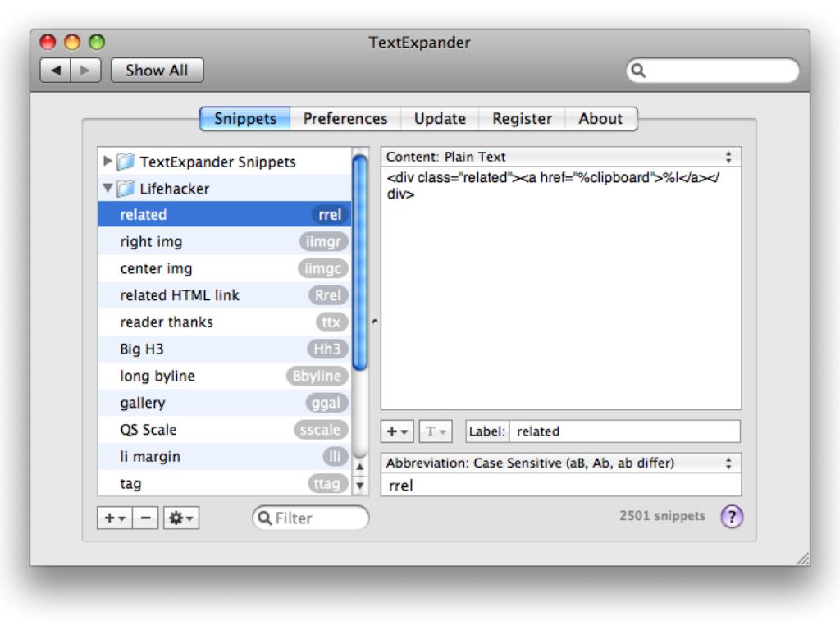Click the back navigation arrow button
The width and height of the screenshot is (840, 630).
[56, 71]
